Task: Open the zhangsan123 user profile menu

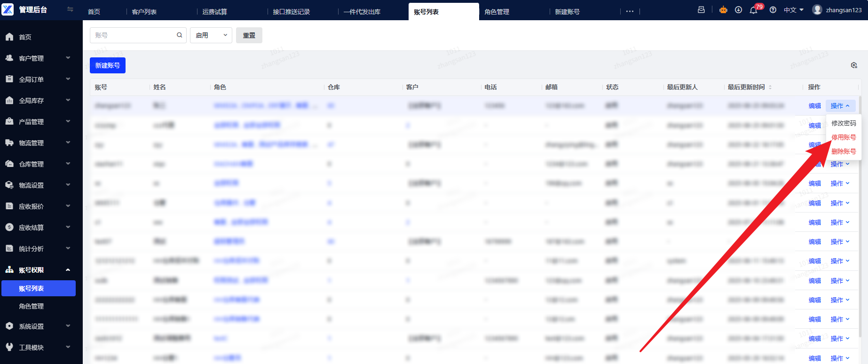Action: pos(837,10)
